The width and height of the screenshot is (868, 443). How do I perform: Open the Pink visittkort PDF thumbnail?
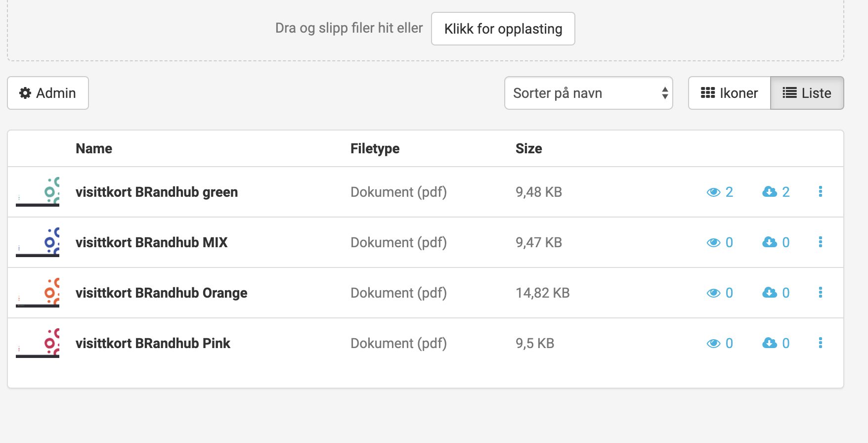coord(38,343)
